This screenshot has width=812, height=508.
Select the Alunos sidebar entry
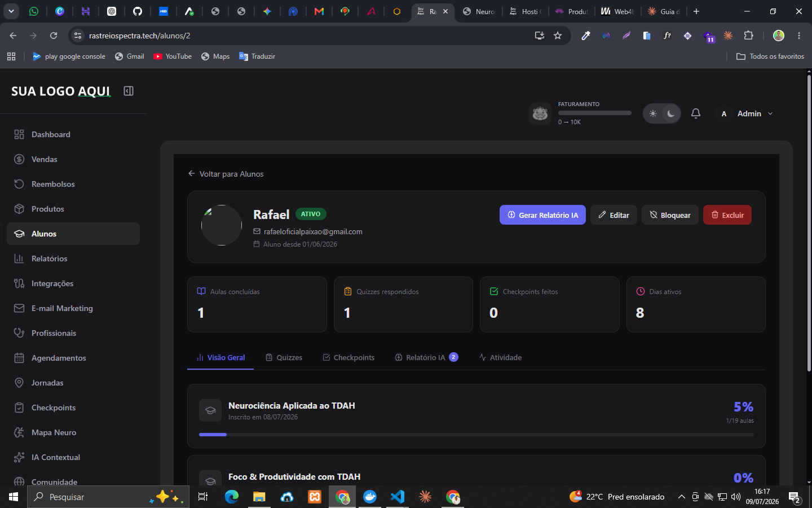73,234
